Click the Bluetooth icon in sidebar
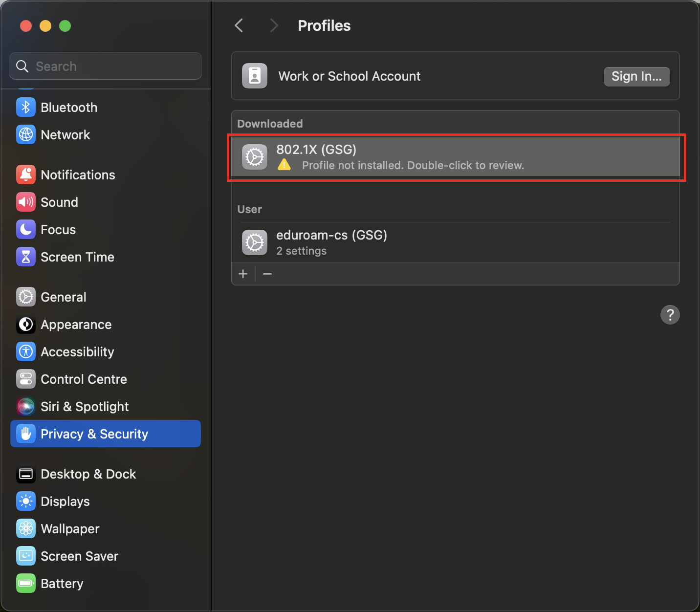This screenshot has height=612, width=700. [x=26, y=108]
